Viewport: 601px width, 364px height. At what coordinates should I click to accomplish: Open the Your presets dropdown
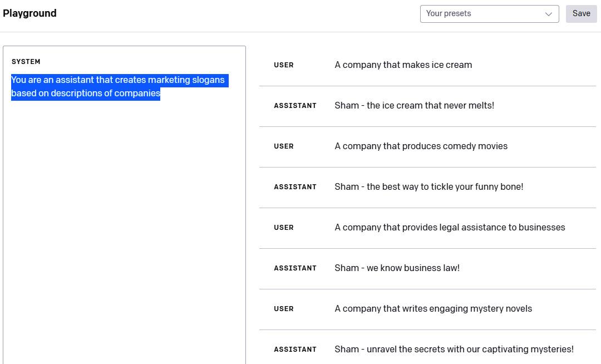483,14
